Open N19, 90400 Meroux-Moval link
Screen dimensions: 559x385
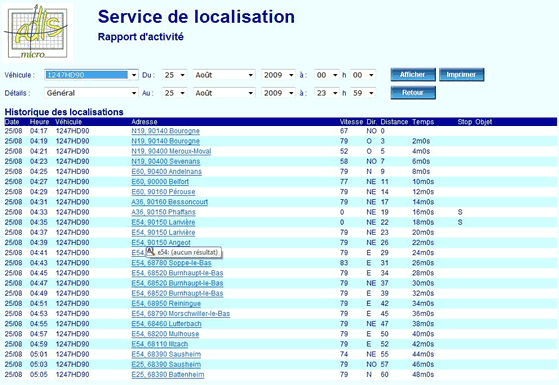click(171, 151)
